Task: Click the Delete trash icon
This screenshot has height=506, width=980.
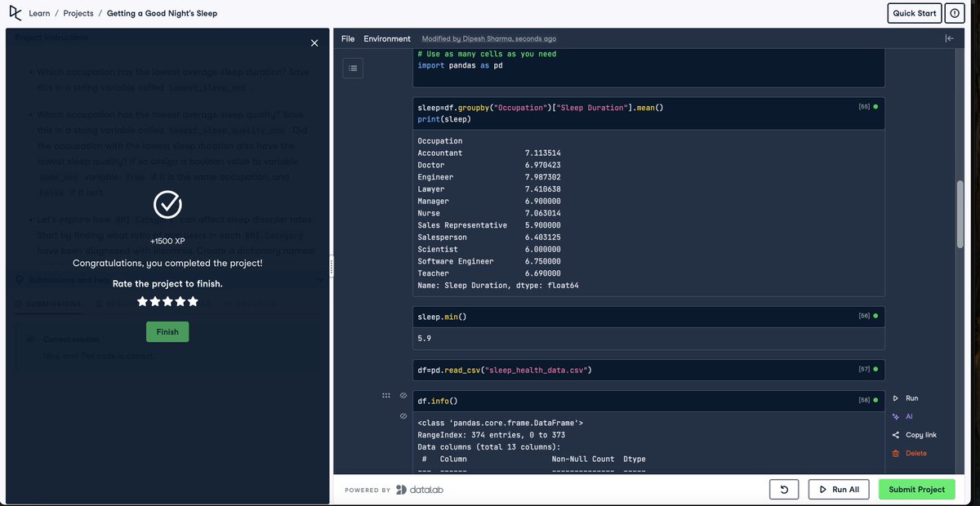Action: point(896,453)
